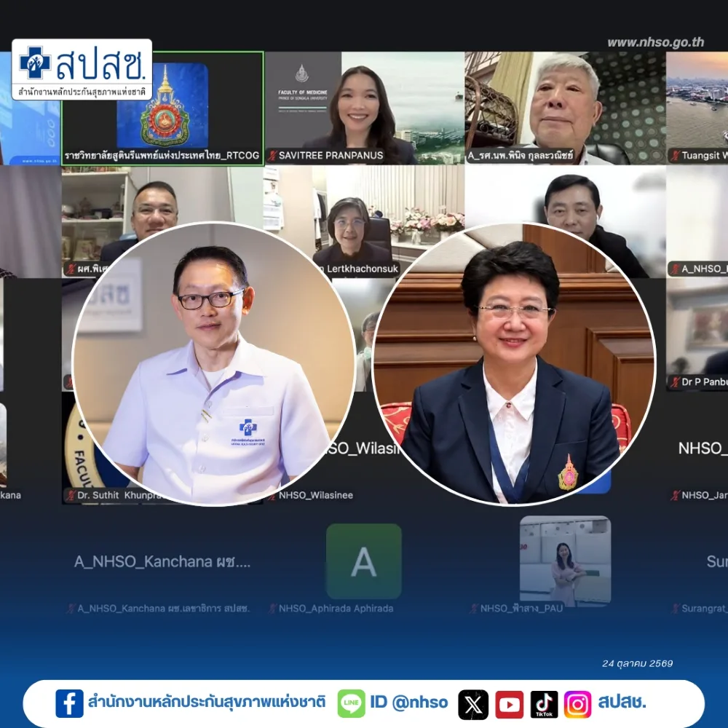Open the X (Twitter) icon
728x728 pixels.
pos(473,704)
